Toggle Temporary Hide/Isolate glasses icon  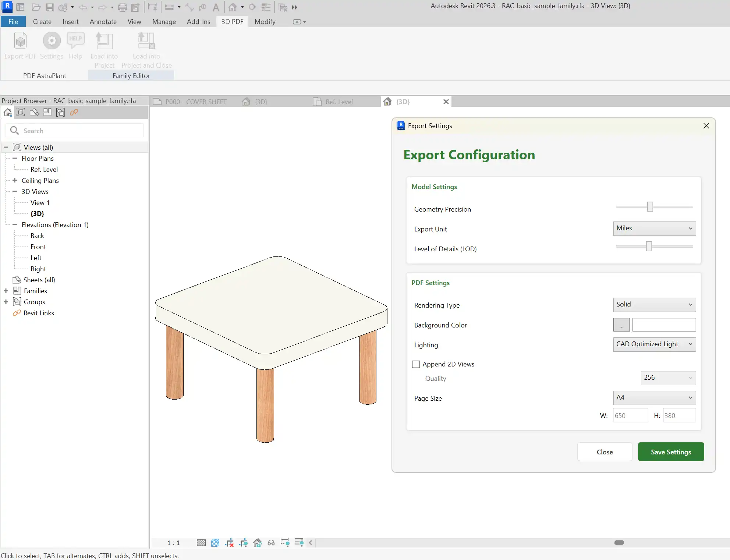[271, 543]
